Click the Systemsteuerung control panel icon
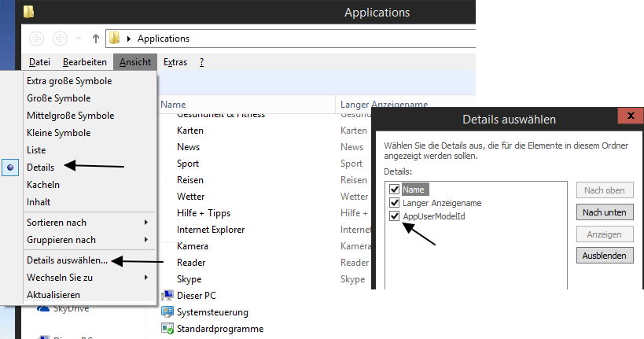This screenshot has height=339, width=644. pos(167,312)
